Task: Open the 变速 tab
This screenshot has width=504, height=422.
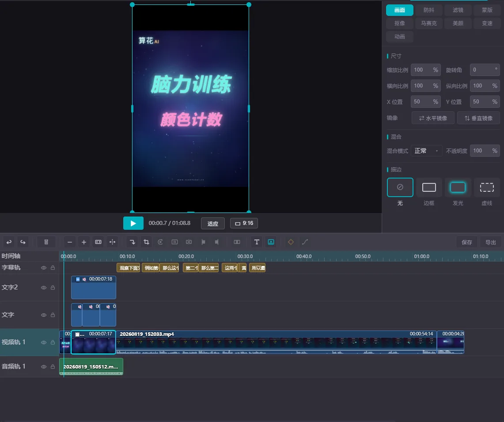Action: pos(487,23)
